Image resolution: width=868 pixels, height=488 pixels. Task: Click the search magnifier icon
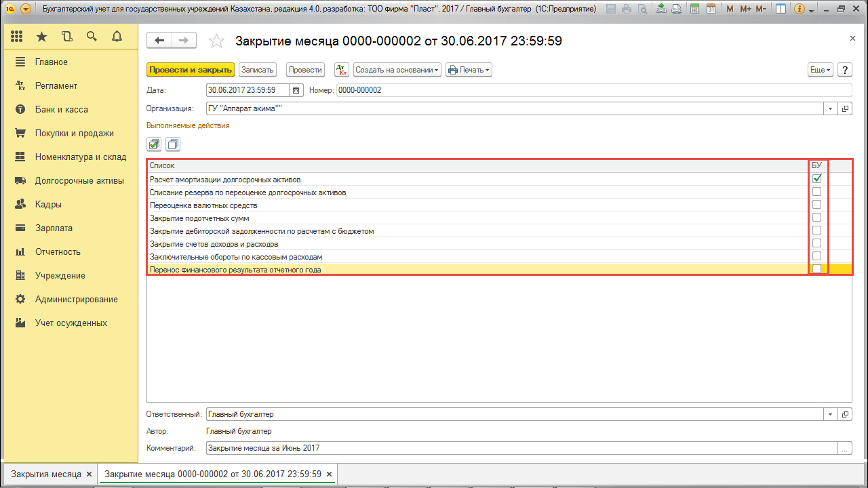(92, 37)
